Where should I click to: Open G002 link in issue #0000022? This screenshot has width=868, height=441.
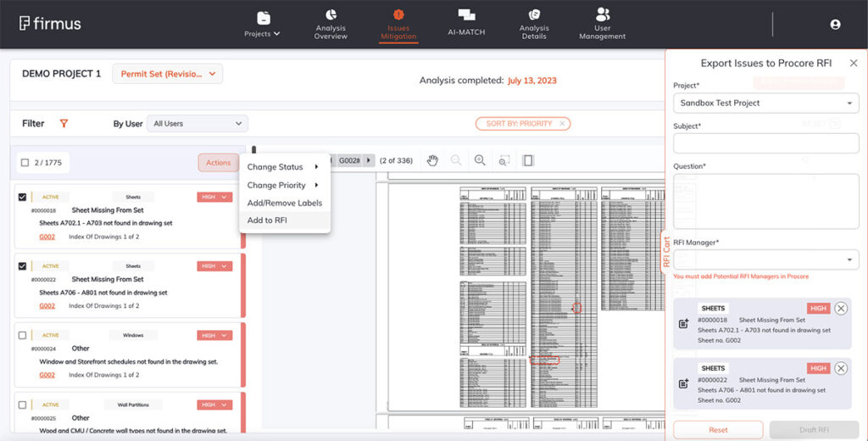(47, 306)
